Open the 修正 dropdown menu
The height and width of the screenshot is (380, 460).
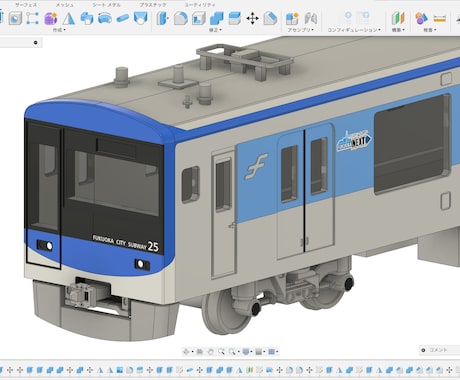pos(215,30)
